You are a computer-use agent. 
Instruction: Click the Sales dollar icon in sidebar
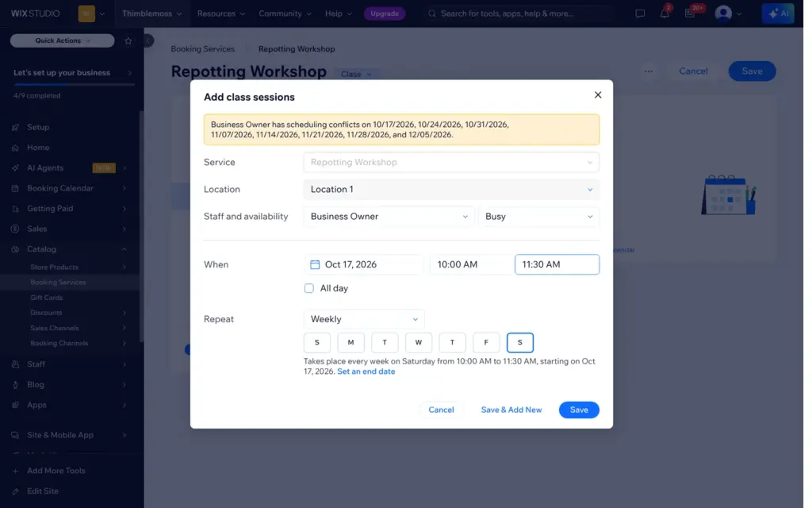(x=16, y=229)
